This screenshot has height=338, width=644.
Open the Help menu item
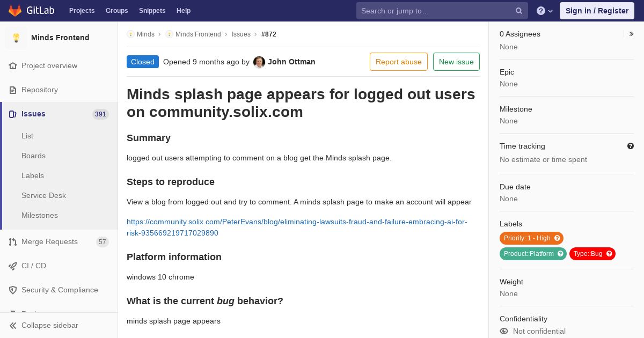(184, 11)
